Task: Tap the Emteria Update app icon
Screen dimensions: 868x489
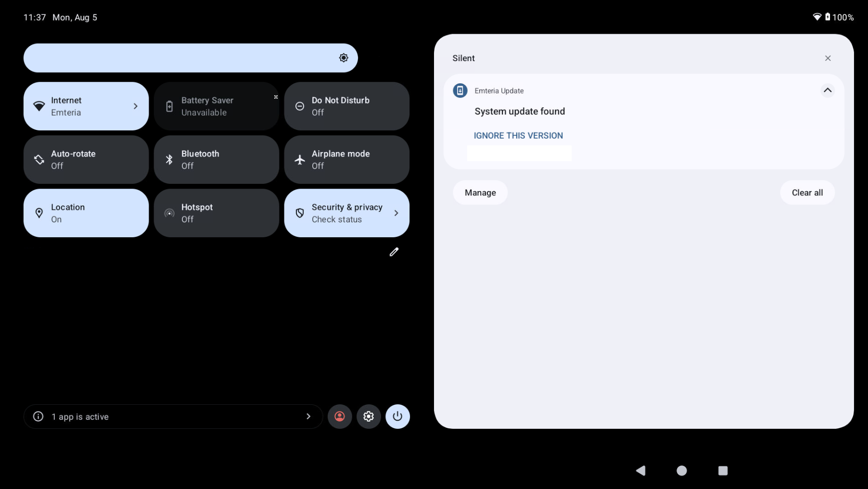Action: (460, 90)
